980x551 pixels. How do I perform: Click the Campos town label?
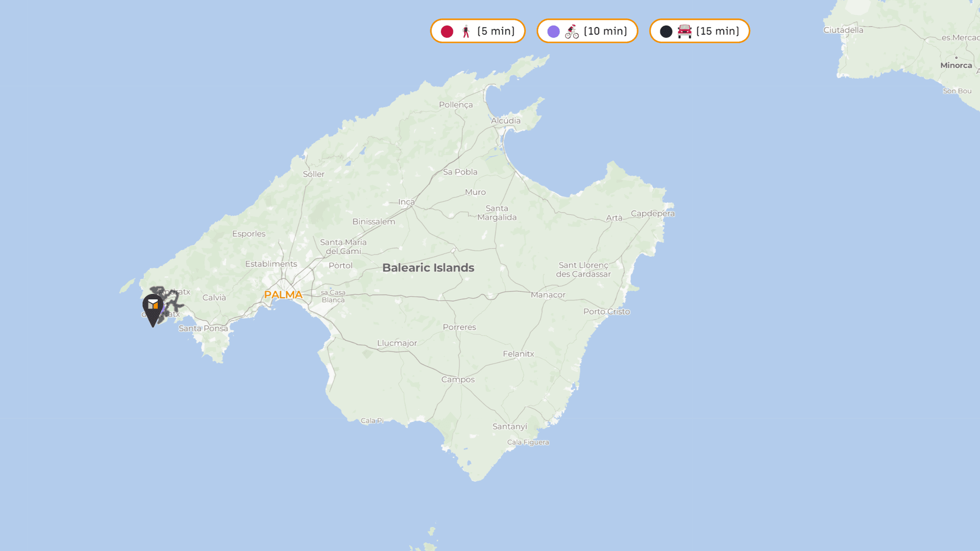458,380
